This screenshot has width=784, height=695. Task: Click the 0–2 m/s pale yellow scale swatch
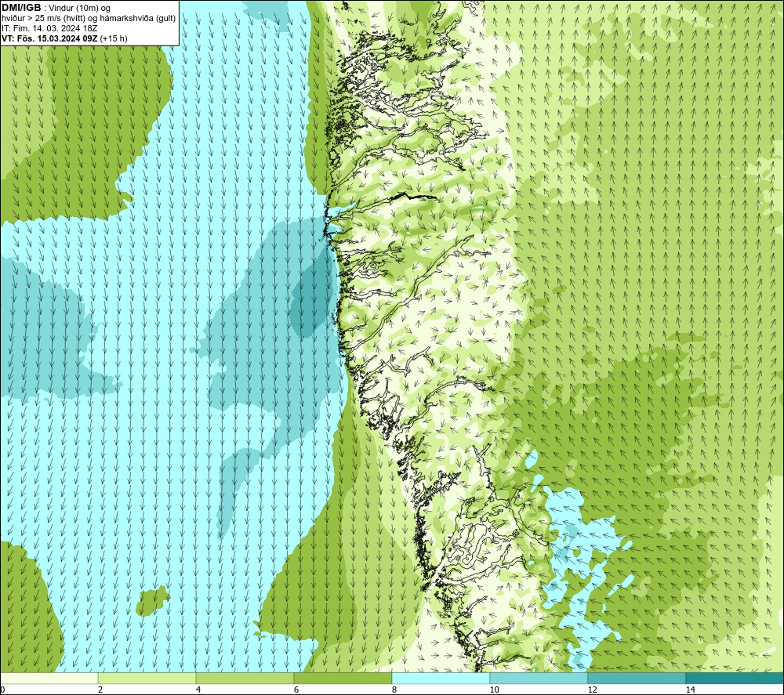[49, 678]
